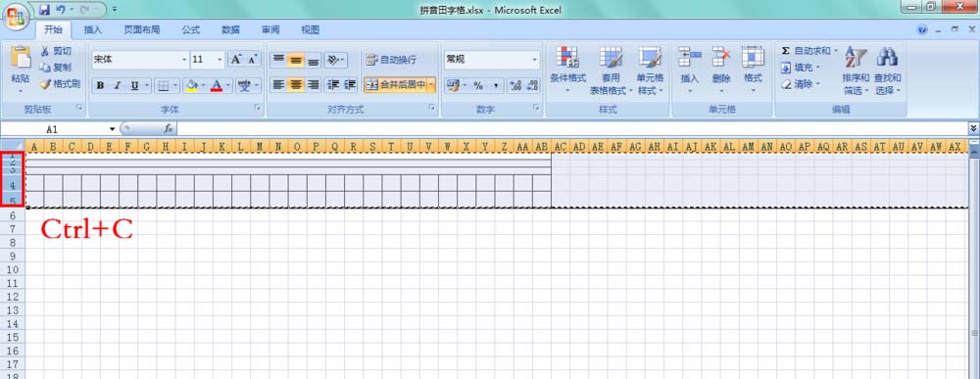Decrease font size with the small A
This screenshot has height=379, width=980.
tap(253, 60)
